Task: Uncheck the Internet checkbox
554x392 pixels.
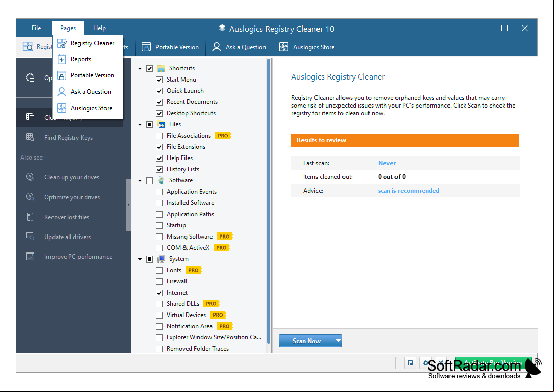Action: (160, 293)
